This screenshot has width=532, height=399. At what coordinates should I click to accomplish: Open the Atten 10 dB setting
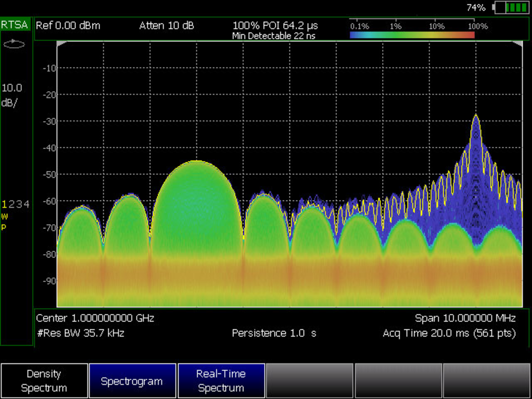(x=166, y=26)
